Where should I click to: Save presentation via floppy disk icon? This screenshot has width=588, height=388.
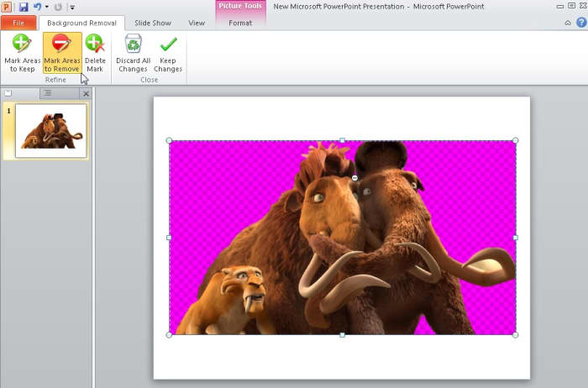(x=24, y=7)
